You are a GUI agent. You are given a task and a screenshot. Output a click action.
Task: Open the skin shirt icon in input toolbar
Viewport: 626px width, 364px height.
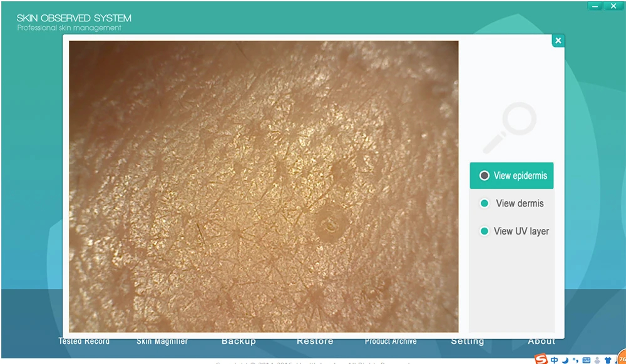(608, 360)
